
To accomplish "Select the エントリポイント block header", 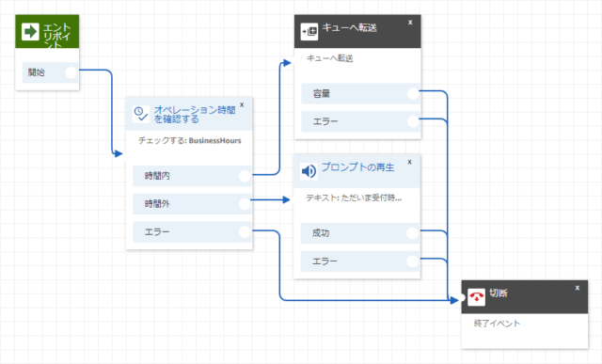I will pos(47,31).
